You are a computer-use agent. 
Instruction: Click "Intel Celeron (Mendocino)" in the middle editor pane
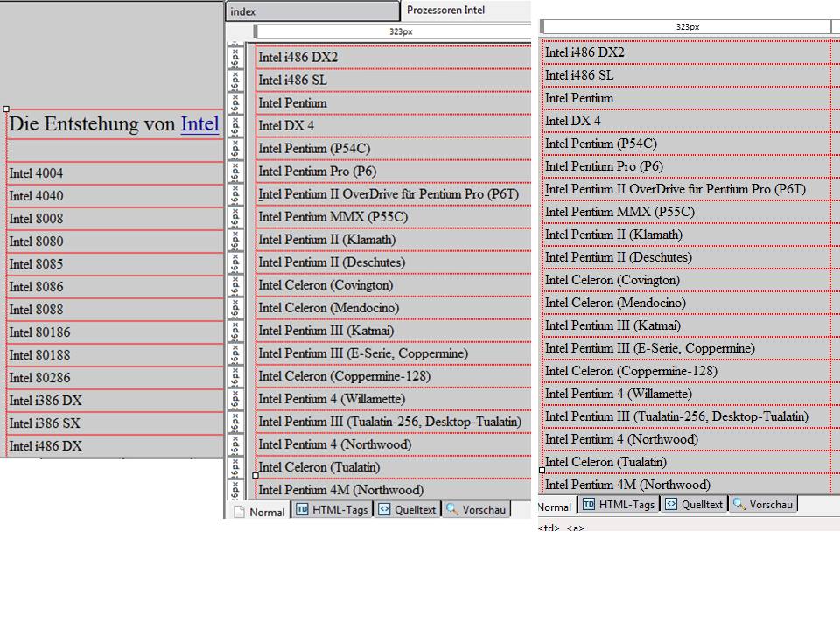tap(329, 308)
